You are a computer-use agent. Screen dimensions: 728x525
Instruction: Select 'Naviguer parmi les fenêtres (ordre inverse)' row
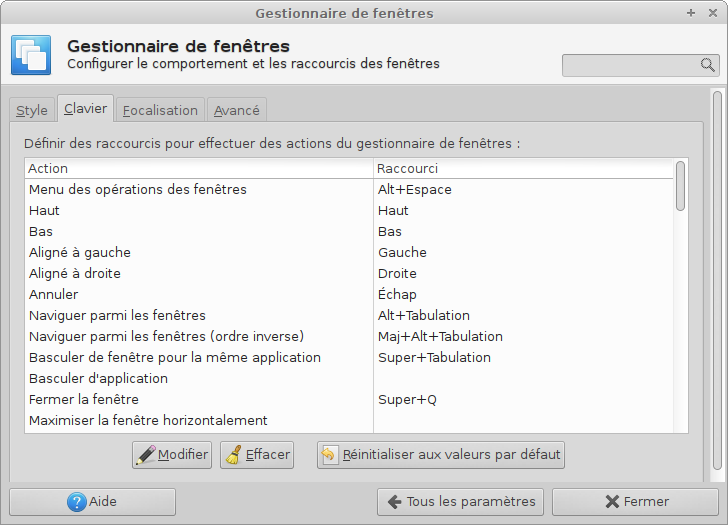point(349,336)
